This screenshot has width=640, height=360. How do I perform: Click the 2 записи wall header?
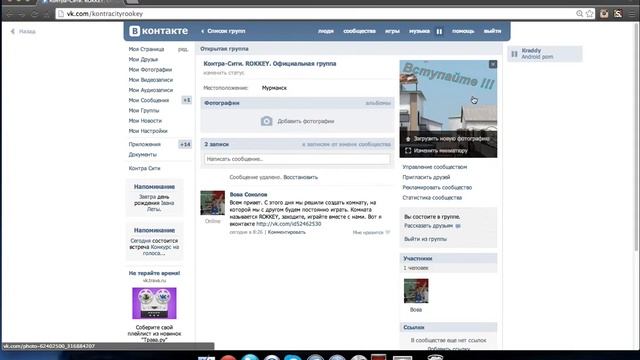216,144
